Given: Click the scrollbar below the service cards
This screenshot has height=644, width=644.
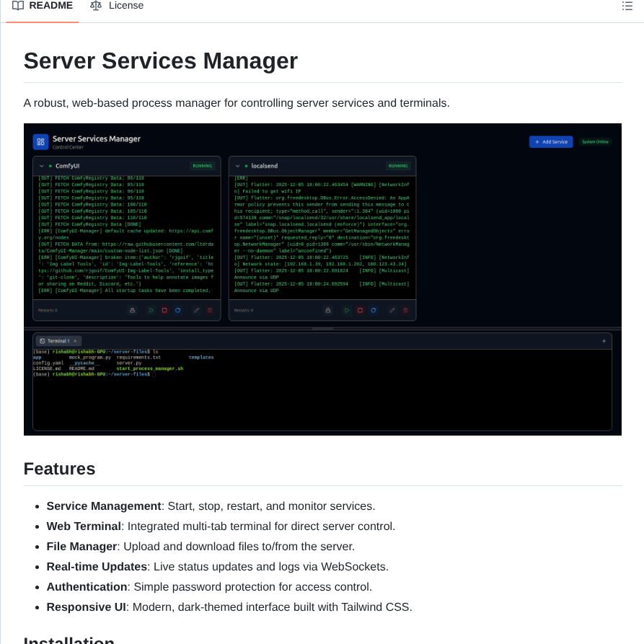Looking at the screenshot, I should point(323,328).
